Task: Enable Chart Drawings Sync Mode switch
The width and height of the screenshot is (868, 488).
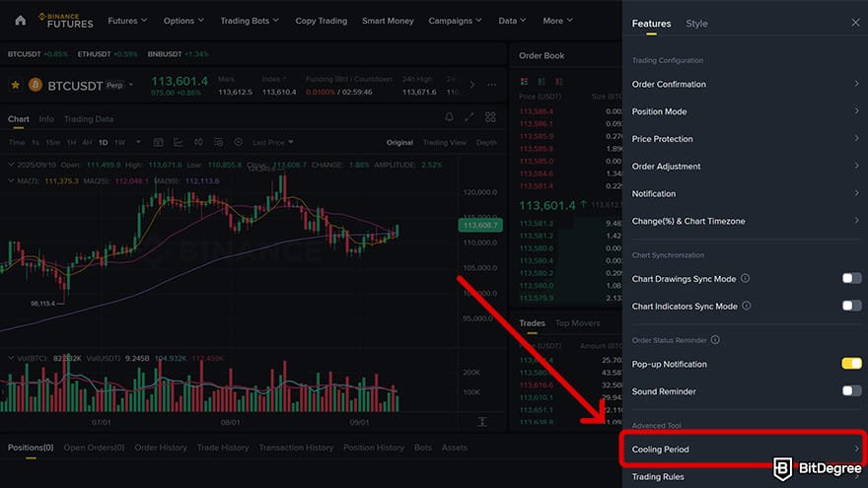Action: click(851, 278)
